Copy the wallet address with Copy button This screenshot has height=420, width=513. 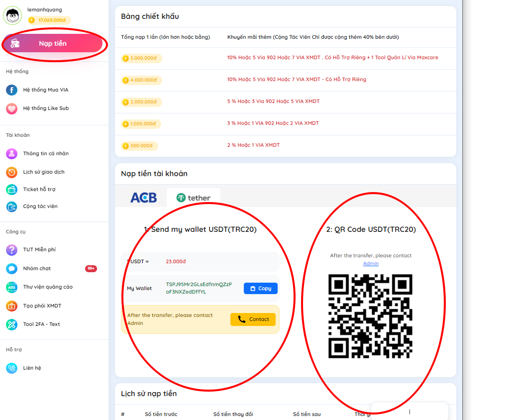point(261,289)
